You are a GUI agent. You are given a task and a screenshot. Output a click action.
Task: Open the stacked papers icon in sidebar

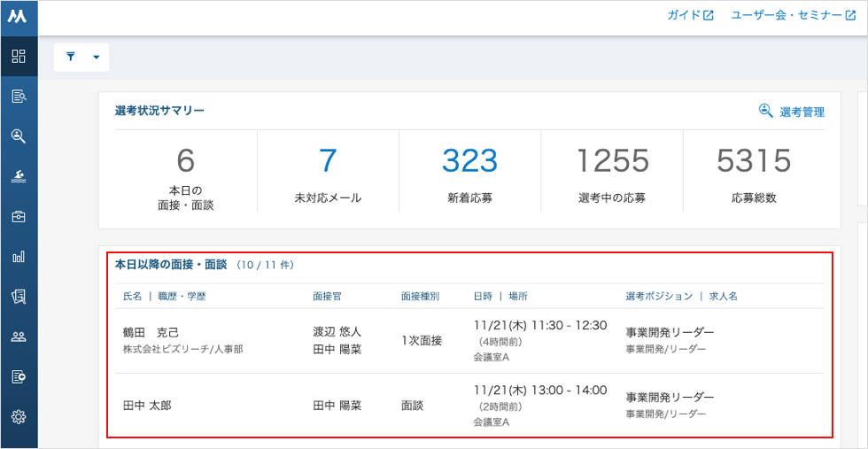(x=19, y=297)
